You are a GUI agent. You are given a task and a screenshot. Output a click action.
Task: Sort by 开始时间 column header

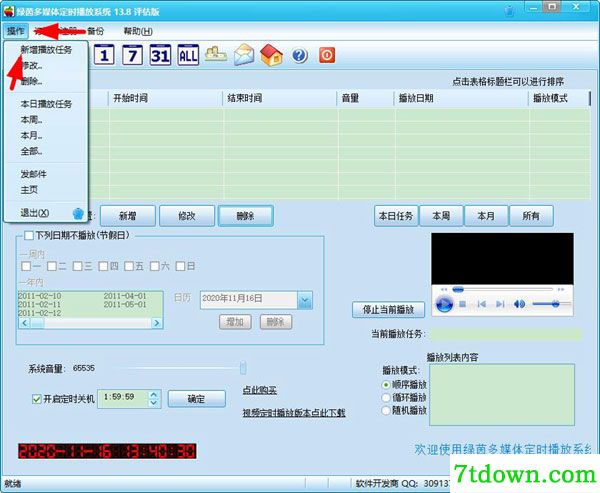[x=166, y=98]
